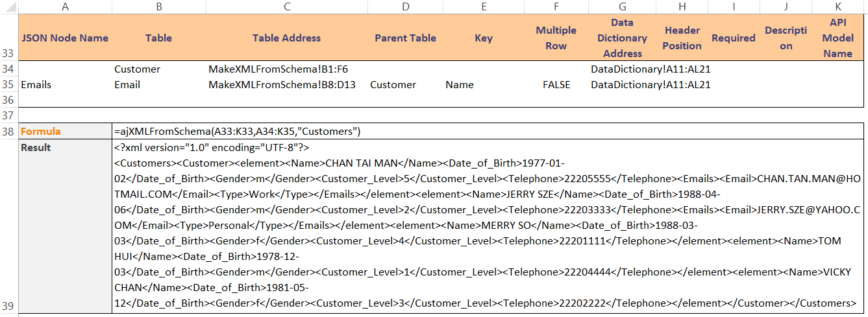
Task: Select the cell containing MakeXMLFromSchema!B1:F6
Action: point(279,69)
